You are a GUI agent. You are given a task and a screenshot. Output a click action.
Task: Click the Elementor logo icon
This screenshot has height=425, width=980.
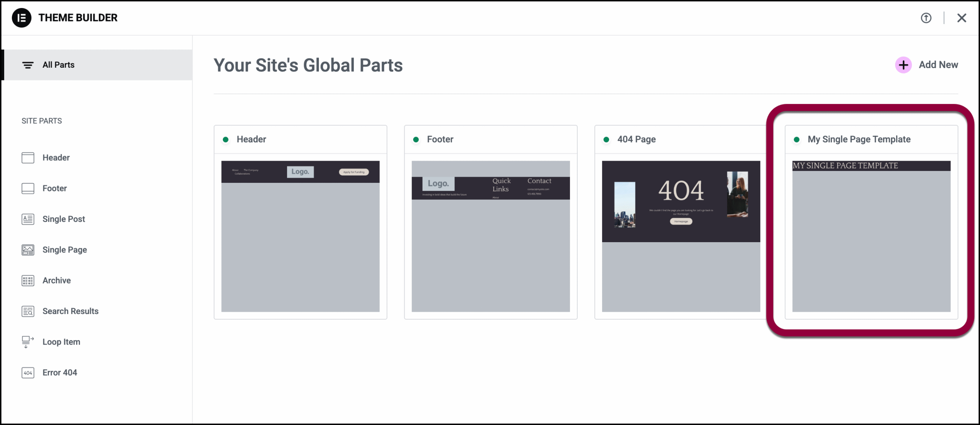[x=21, y=18]
